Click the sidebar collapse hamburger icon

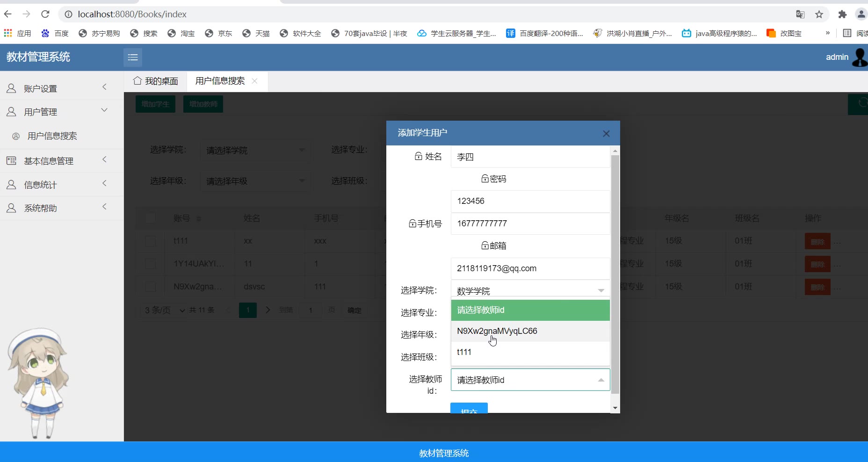[133, 57]
